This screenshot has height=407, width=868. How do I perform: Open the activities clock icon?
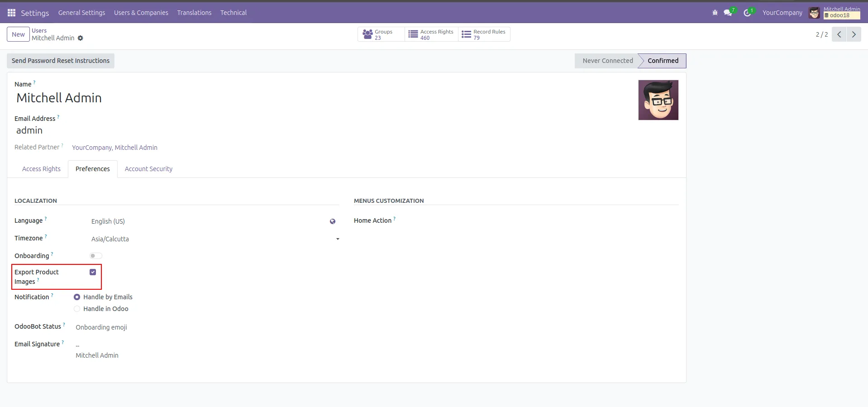[x=747, y=13]
